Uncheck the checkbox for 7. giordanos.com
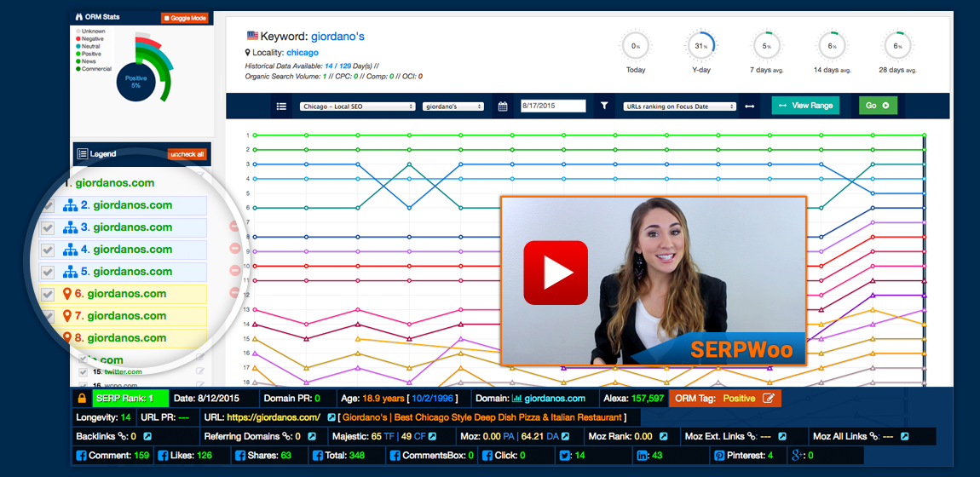The height and width of the screenshot is (477, 980). pyautogui.click(x=48, y=316)
